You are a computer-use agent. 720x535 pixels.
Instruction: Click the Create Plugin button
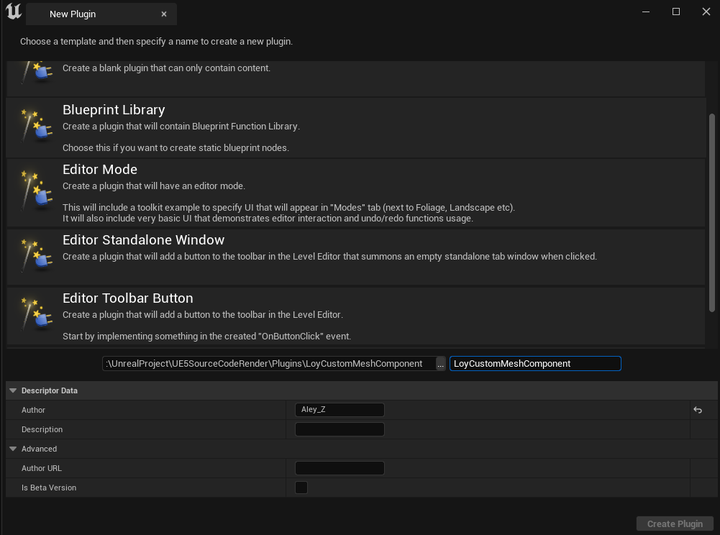(675, 524)
